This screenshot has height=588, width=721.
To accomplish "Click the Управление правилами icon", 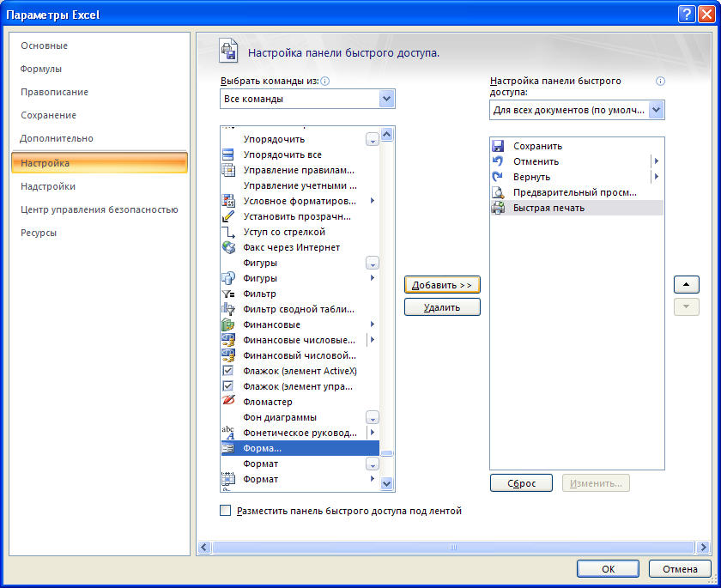I will pyautogui.click(x=228, y=170).
